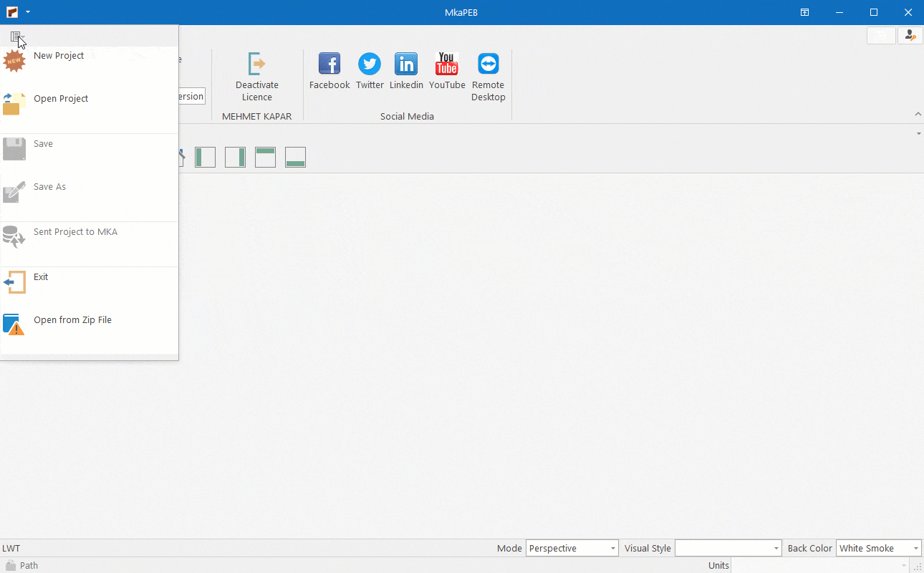Select the top view icon
The width and height of the screenshot is (924, 573).
click(265, 157)
